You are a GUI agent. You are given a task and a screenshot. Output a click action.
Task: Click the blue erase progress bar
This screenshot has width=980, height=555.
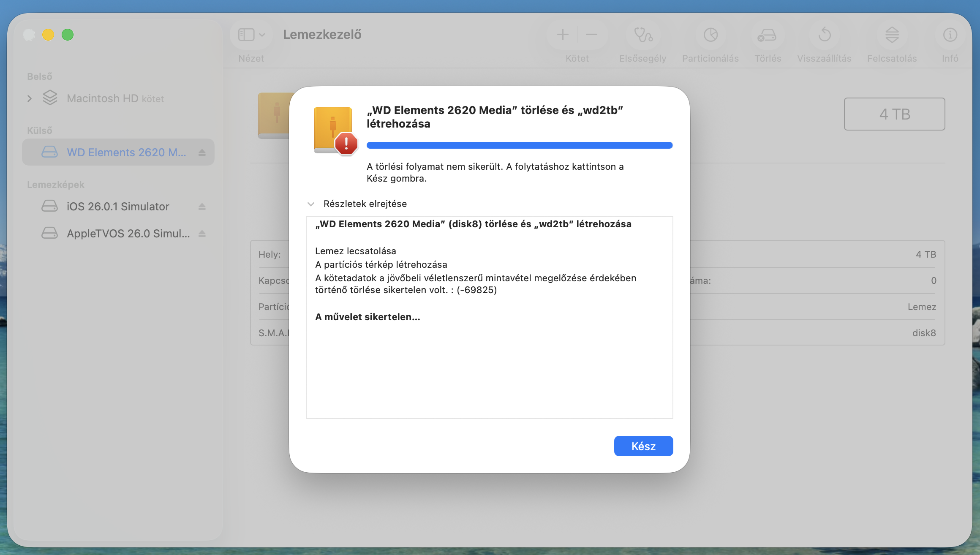pyautogui.click(x=519, y=145)
